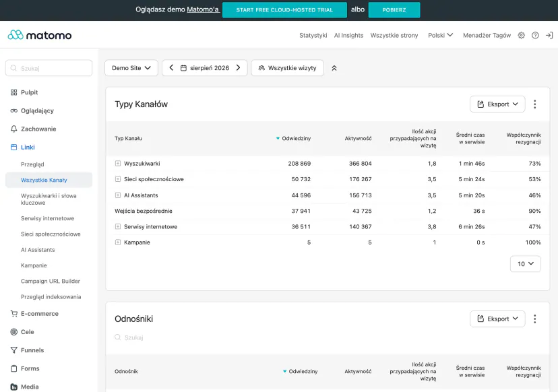Click the Forms clipboard icon
This screenshot has width=558, height=392.
click(14, 368)
